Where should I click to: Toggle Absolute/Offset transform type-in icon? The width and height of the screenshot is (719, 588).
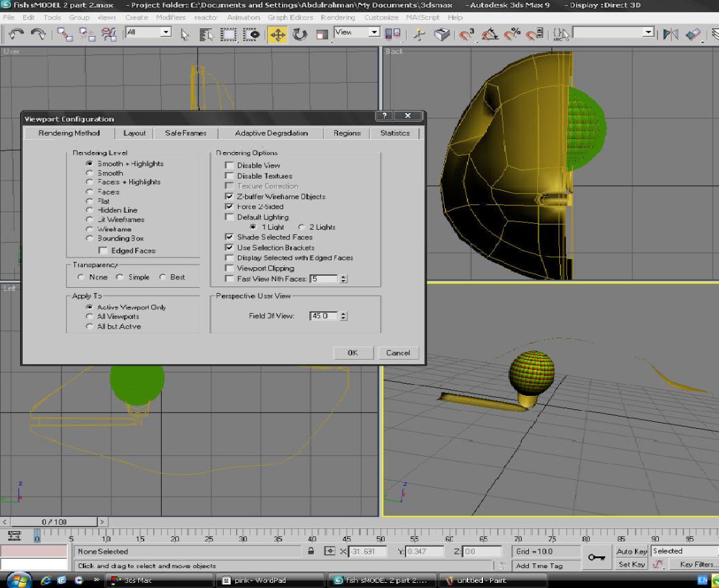coord(329,551)
